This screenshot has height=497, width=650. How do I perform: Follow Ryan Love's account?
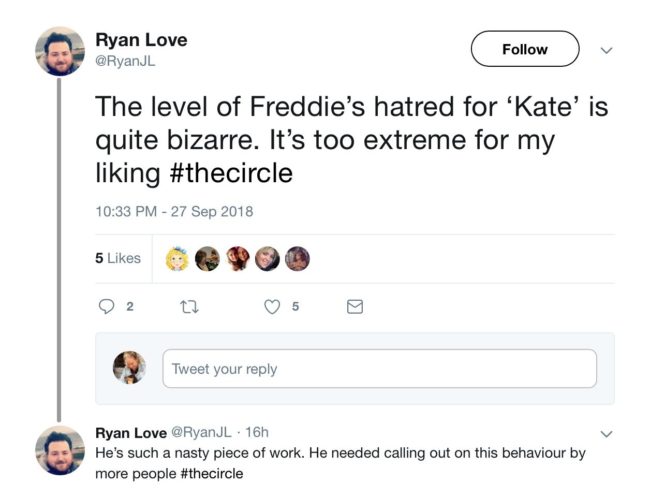[524, 49]
